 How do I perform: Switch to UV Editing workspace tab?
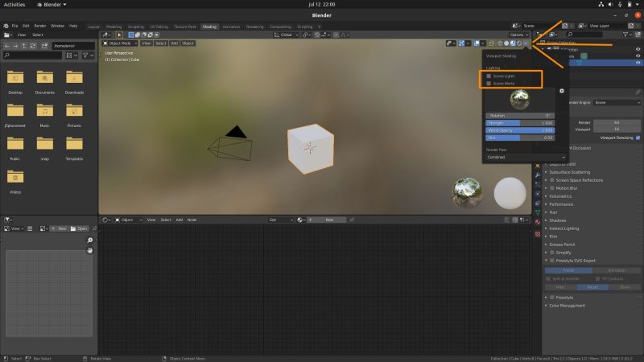pyautogui.click(x=159, y=27)
